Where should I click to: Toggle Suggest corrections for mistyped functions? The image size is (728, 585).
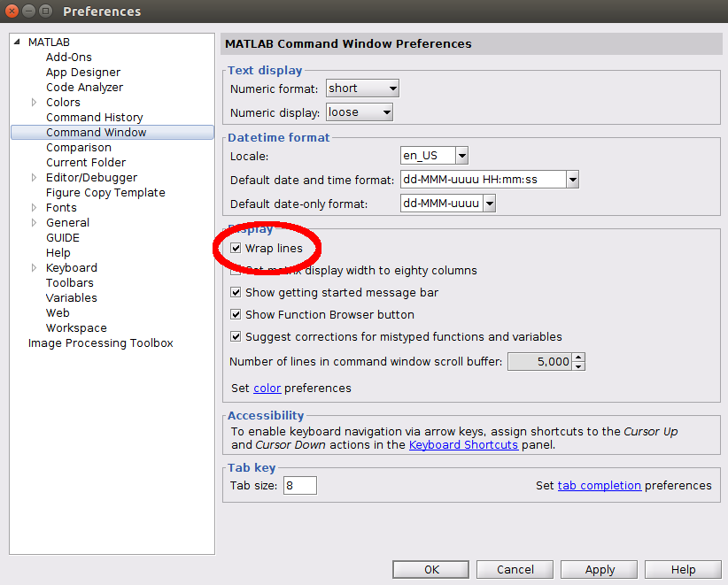point(236,336)
